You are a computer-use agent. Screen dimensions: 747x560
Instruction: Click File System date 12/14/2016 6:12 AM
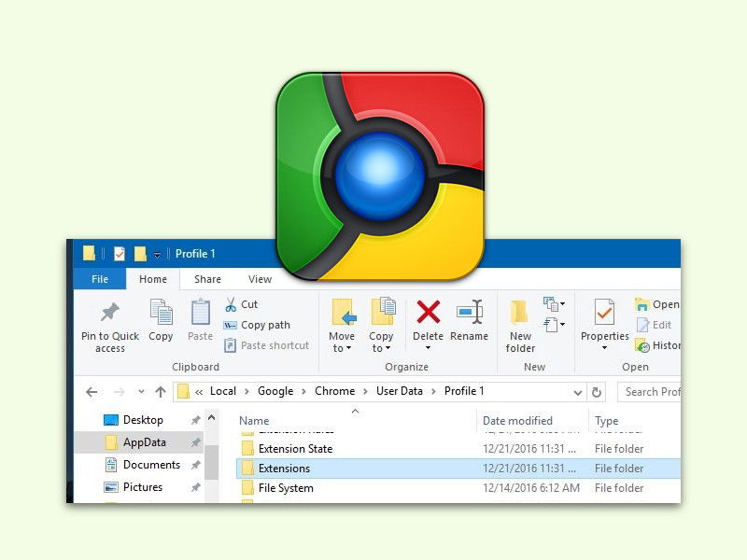531,487
